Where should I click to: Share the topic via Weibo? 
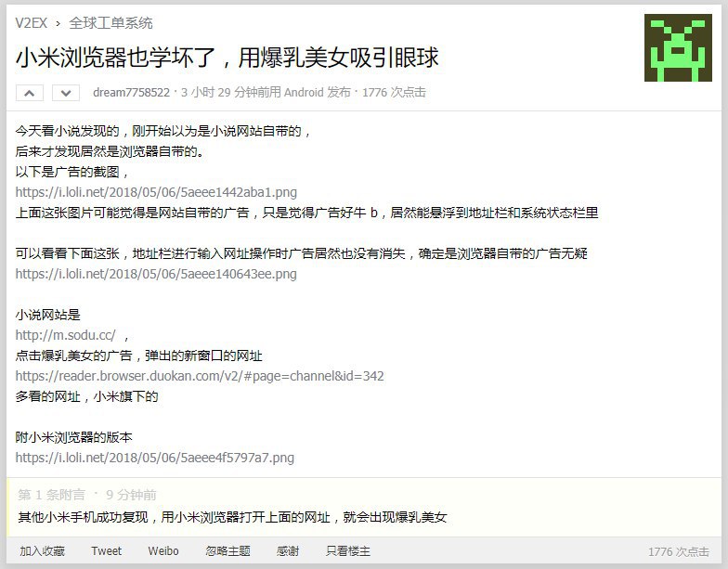(x=163, y=551)
